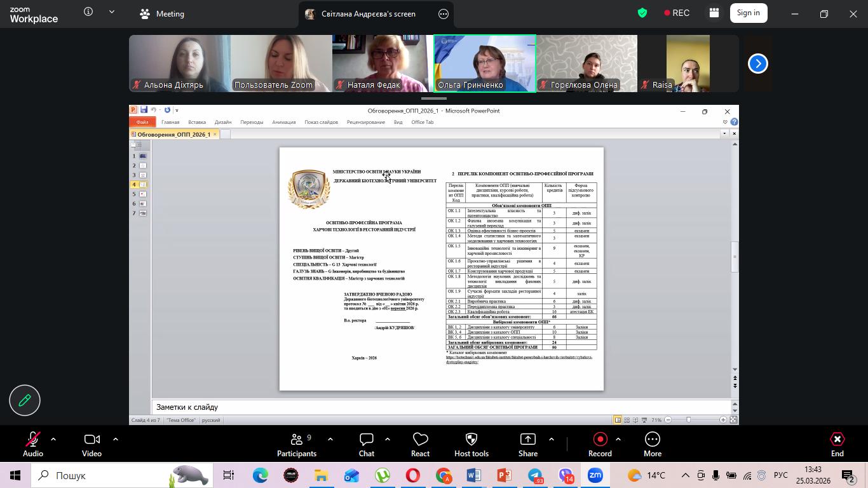The height and width of the screenshot is (488, 868).
Task: Click the green Share screen icon
Action: pos(527,444)
